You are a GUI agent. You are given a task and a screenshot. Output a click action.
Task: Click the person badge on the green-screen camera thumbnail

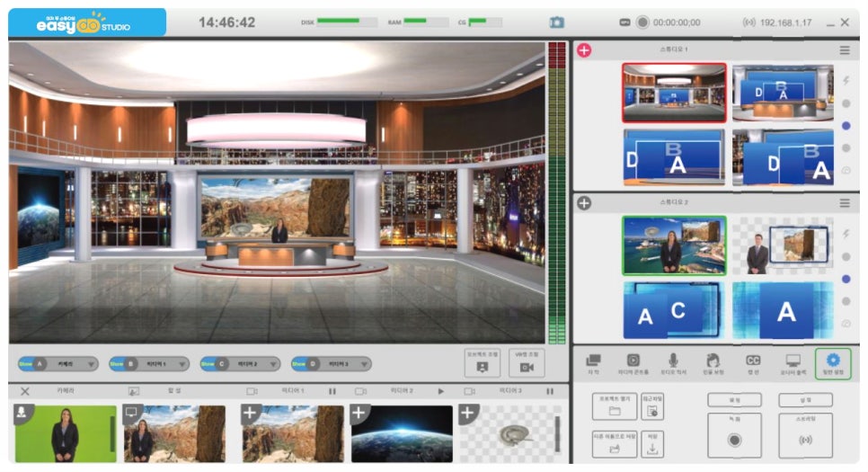click(22, 413)
